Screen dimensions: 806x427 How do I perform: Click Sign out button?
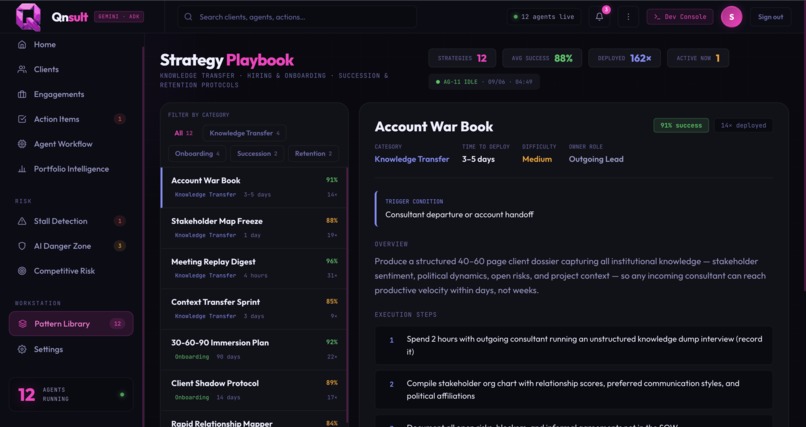[770, 17]
